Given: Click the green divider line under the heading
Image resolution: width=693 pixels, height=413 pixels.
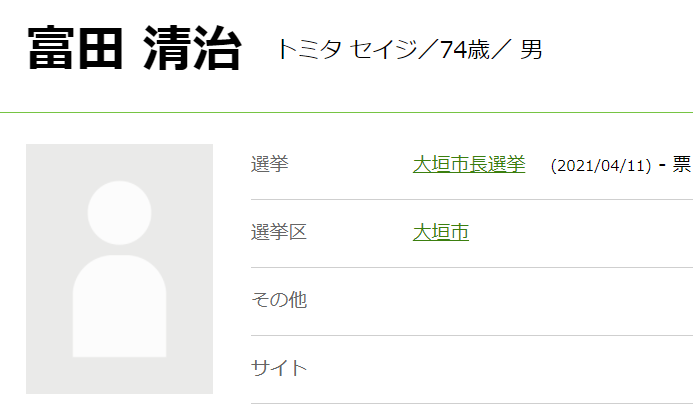Looking at the screenshot, I should click(346, 112).
